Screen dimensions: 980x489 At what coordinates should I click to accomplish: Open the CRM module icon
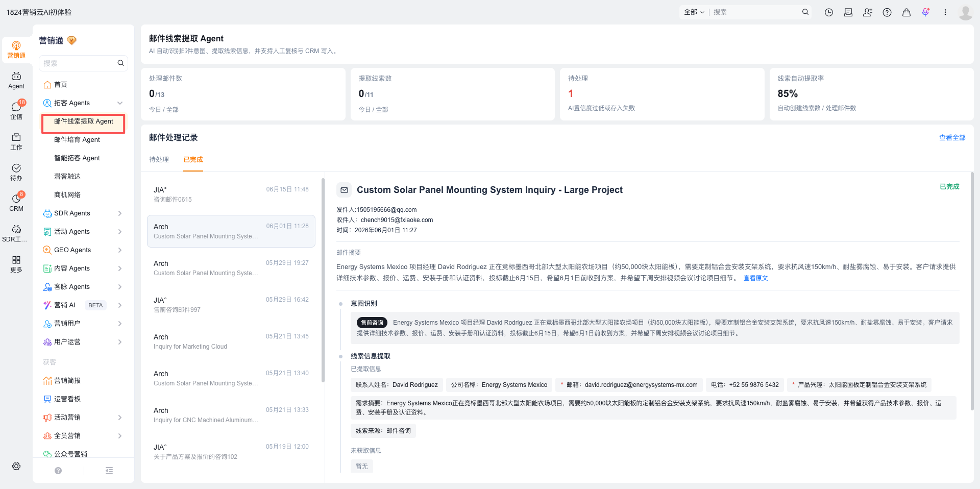point(16,203)
